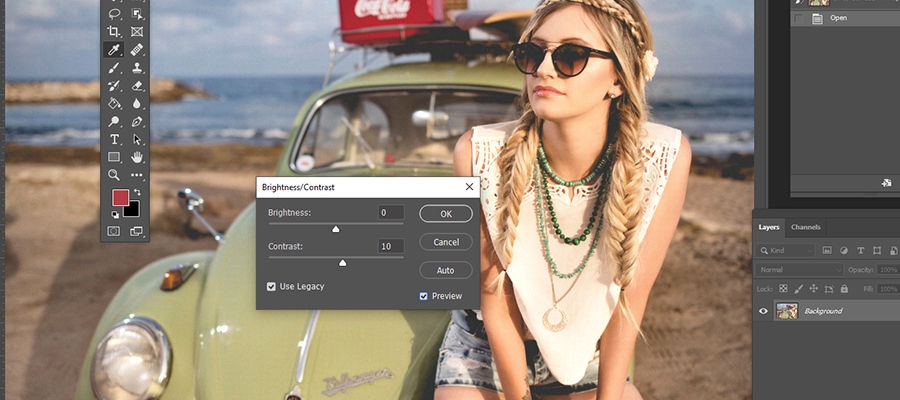Select the Lasso tool
Screen dimensions: 900x400
(x=114, y=13)
